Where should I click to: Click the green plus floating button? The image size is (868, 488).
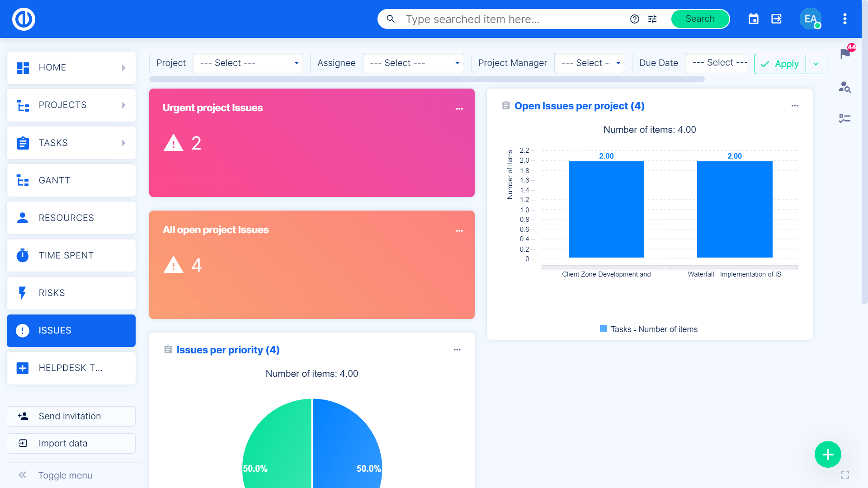click(x=828, y=454)
